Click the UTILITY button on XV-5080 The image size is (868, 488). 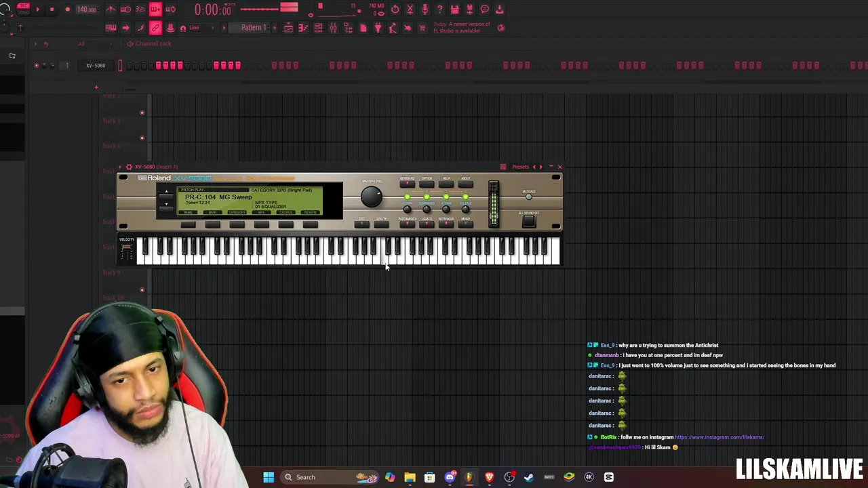coord(381,224)
